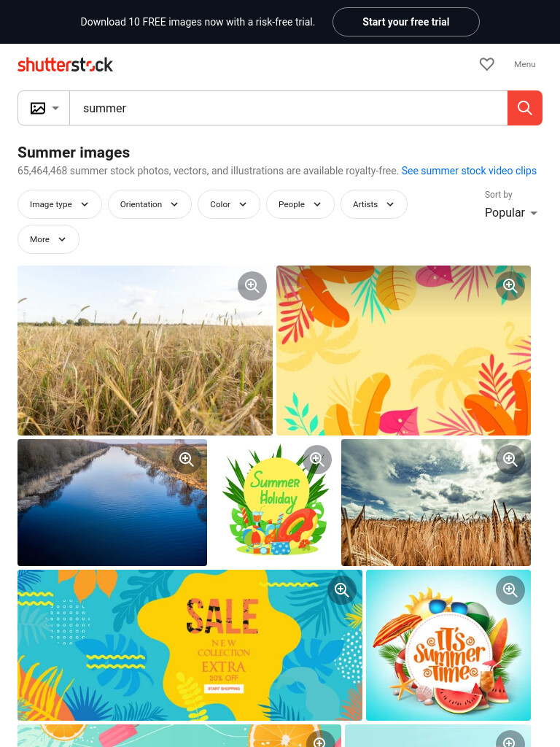
Task: Expand the Color filter dropdown
Action: point(228,204)
